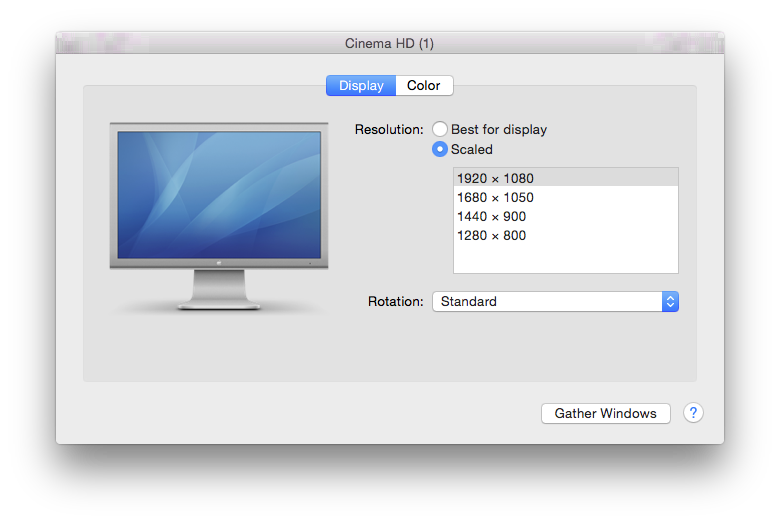Choose 1680 × 1050 resolution

[566, 198]
